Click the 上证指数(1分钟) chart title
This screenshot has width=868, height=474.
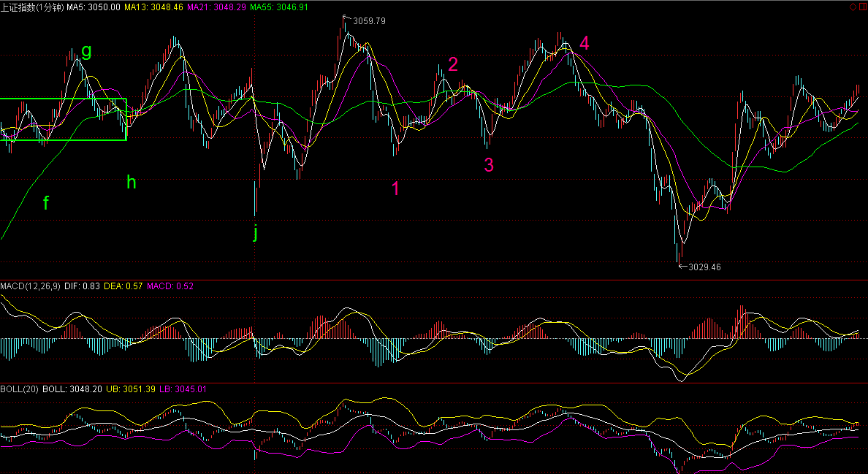(33, 7)
